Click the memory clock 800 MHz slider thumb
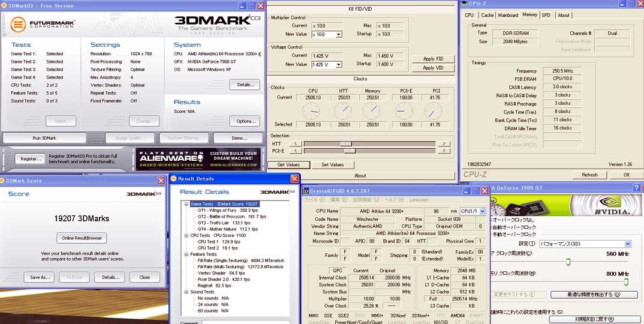This screenshot has height=324, width=644. point(626,281)
